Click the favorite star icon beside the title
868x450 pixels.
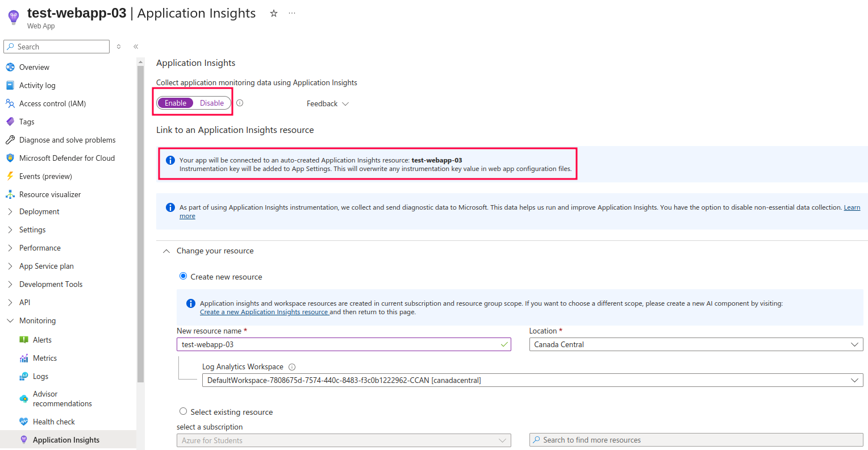tap(274, 13)
